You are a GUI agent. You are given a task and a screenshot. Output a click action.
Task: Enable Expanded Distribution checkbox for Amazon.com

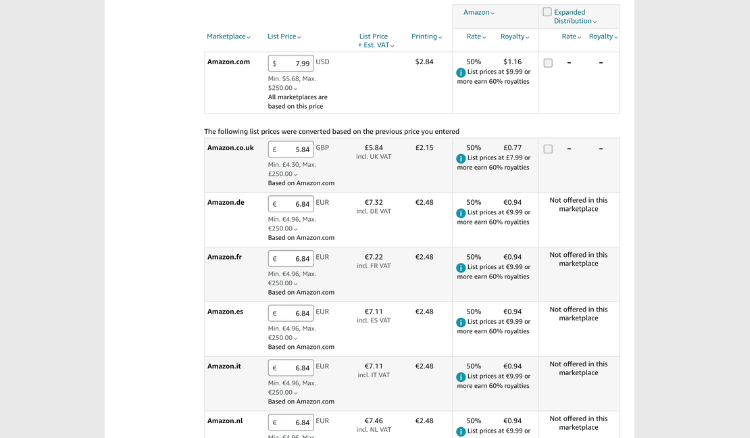pyautogui.click(x=548, y=63)
